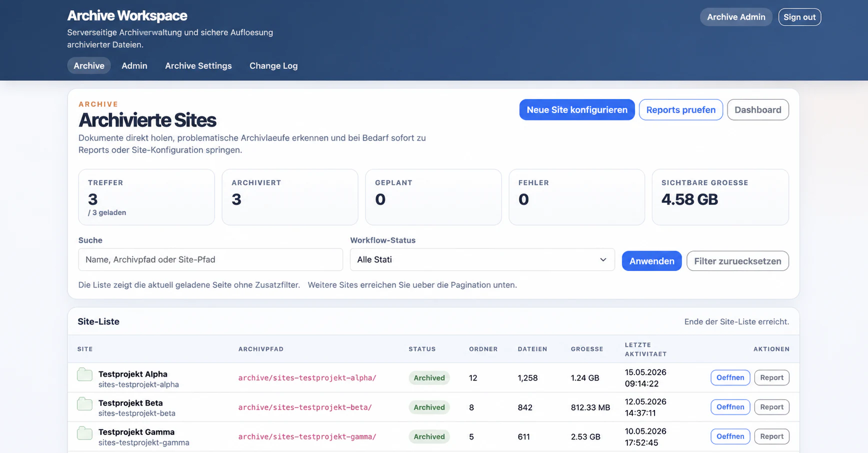Image resolution: width=868 pixels, height=453 pixels.
Task: Click the Testprojekt Alpha site name
Action: (x=133, y=374)
